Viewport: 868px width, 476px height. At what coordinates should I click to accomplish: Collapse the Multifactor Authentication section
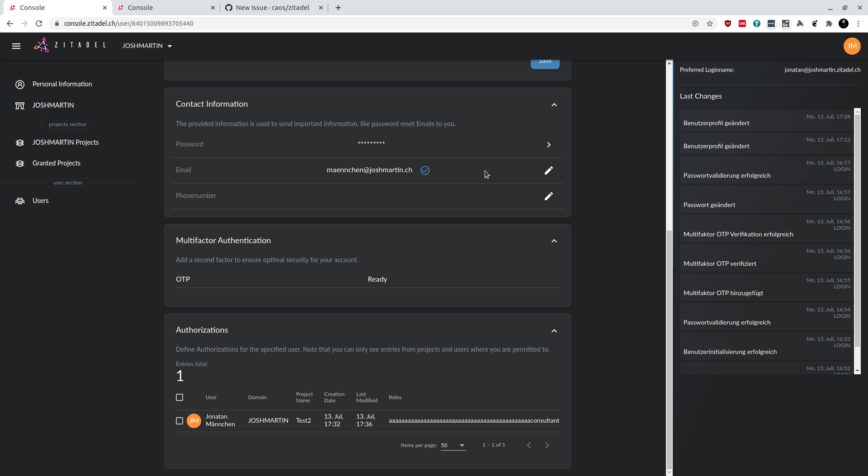554,241
